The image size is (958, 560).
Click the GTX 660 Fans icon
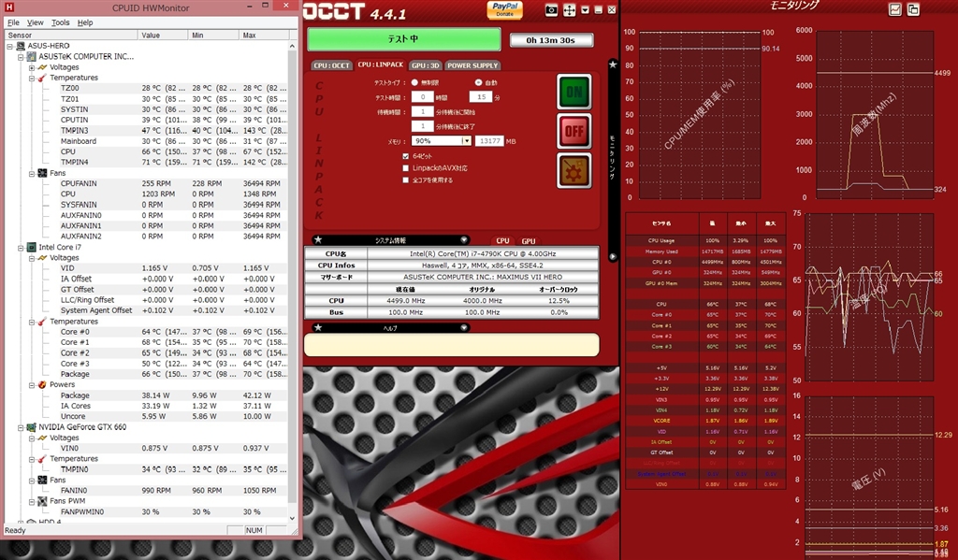[x=42, y=480]
